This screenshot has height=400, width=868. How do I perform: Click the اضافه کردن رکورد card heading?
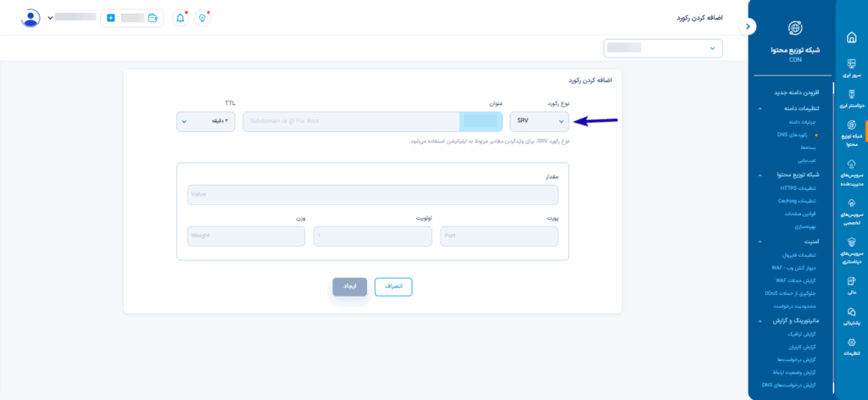click(x=591, y=81)
